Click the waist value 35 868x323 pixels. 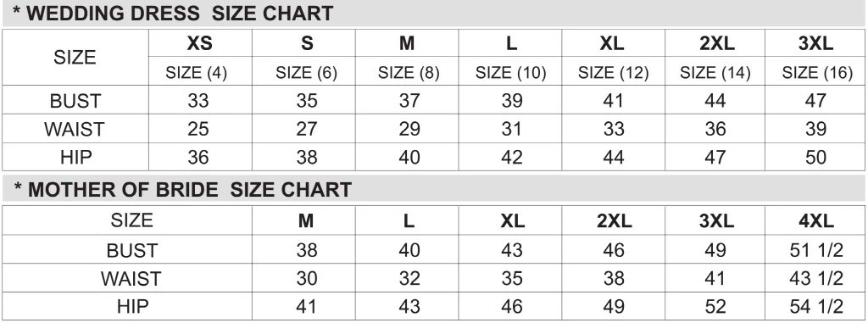point(511,278)
